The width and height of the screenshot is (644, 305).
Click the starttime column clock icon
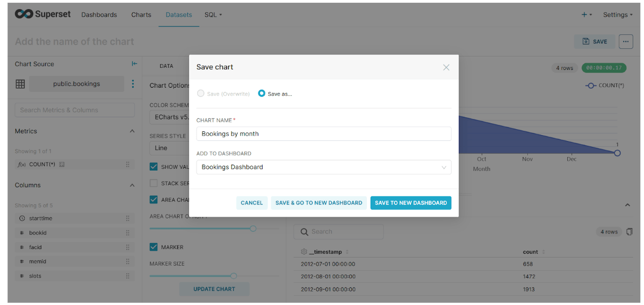click(22, 218)
